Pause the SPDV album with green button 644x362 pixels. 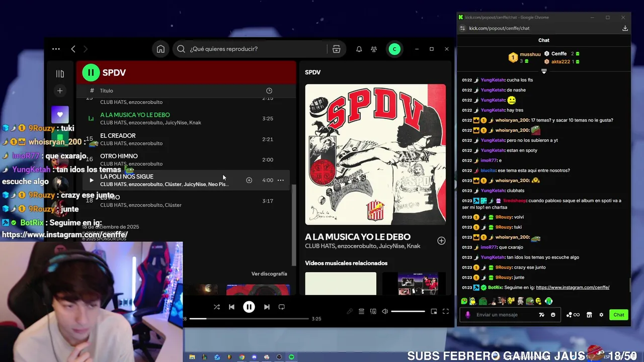tap(91, 72)
